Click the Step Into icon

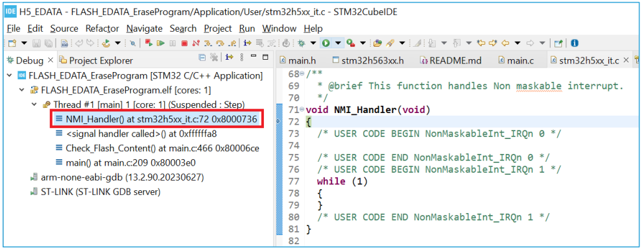coord(208,43)
